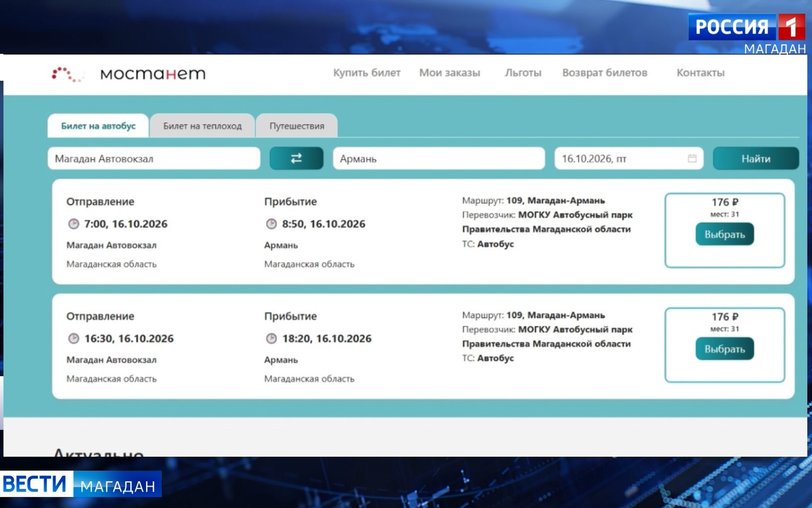The height and width of the screenshot is (508, 812).
Task: Click the Россия 1 channel logo
Action: tap(746, 27)
